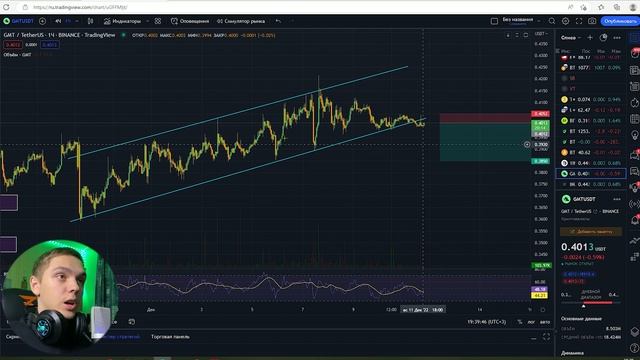Maximize the bottom panel icon
This screenshot has height=360, width=640.
(546, 337)
